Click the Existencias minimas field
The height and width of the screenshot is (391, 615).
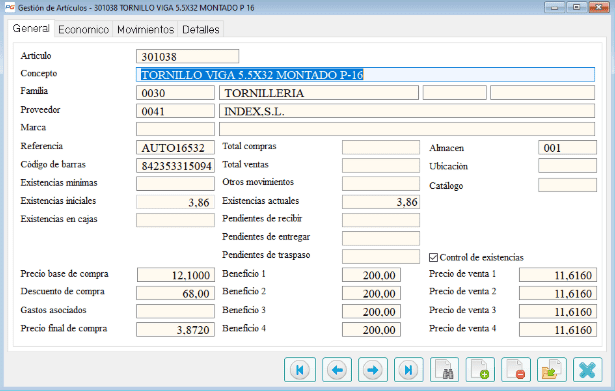(x=175, y=184)
